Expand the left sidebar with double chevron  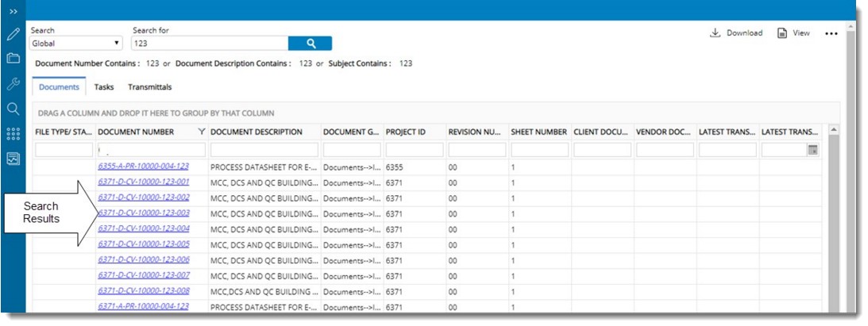(x=13, y=11)
